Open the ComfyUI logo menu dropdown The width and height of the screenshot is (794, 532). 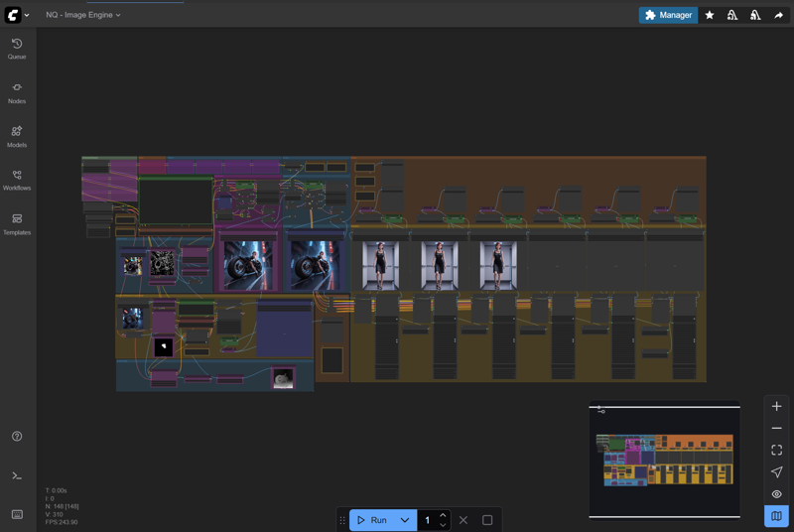17,15
